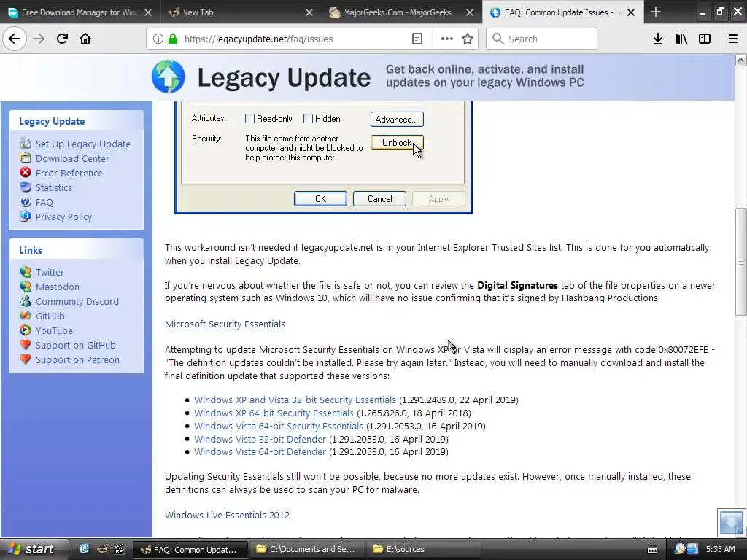The width and height of the screenshot is (747, 560).
Task: Click the green padlock security icon
Action: [173, 39]
